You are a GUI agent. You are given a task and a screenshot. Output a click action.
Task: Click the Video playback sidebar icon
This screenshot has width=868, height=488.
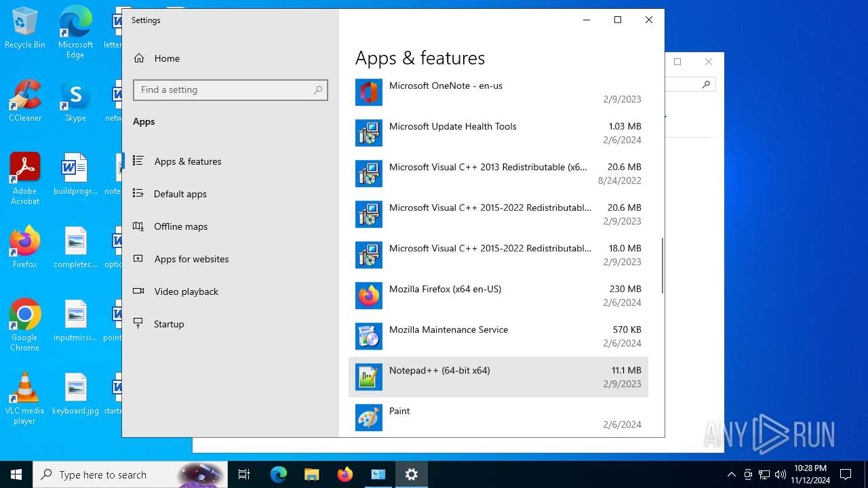tap(138, 291)
